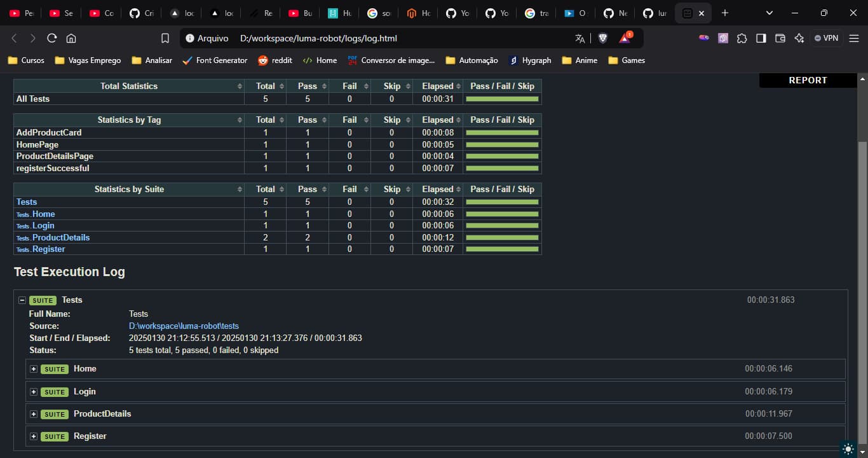
Task: Click the Brave Shields lion icon
Action: click(x=602, y=38)
